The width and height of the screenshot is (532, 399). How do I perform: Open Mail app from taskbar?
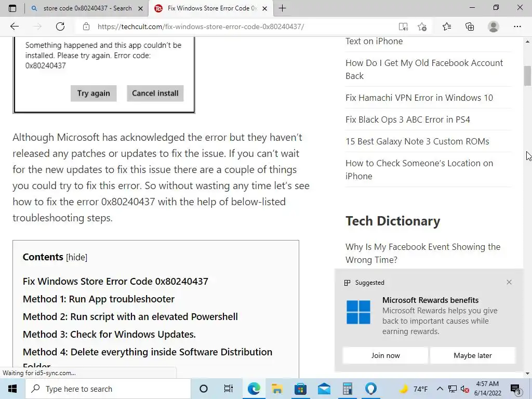(324, 389)
